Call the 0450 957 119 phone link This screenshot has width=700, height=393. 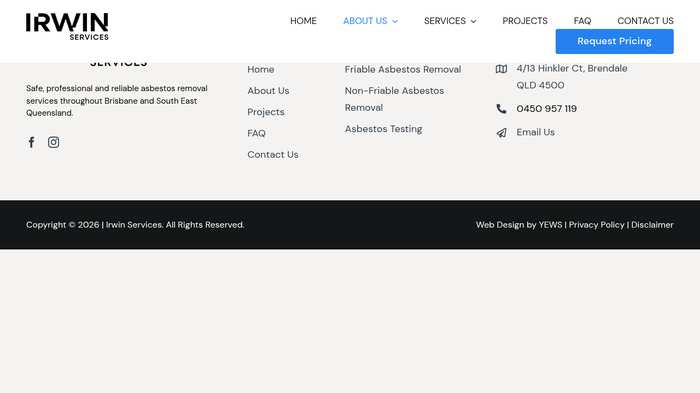[546, 109]
